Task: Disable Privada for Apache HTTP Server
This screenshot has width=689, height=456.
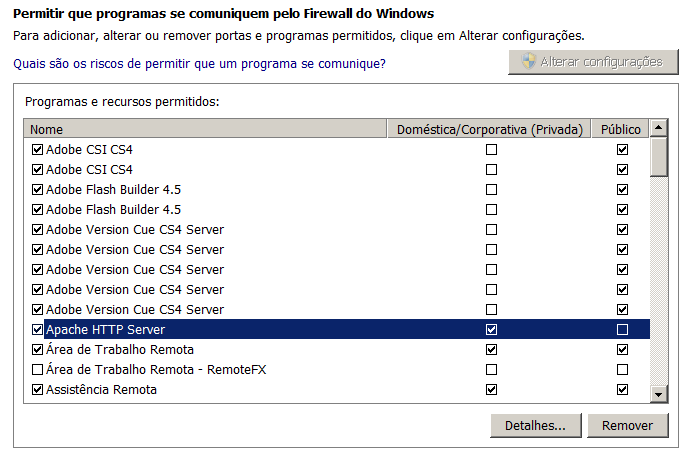Action: pos(491,330)
